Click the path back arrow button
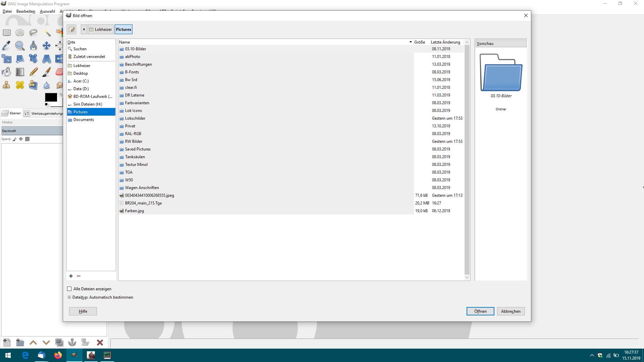This screenshot has width=644, height=362. click(84, 29)
